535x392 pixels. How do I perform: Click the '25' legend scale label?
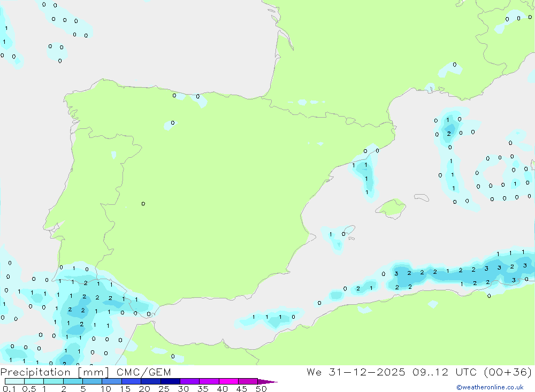[164, 389]
